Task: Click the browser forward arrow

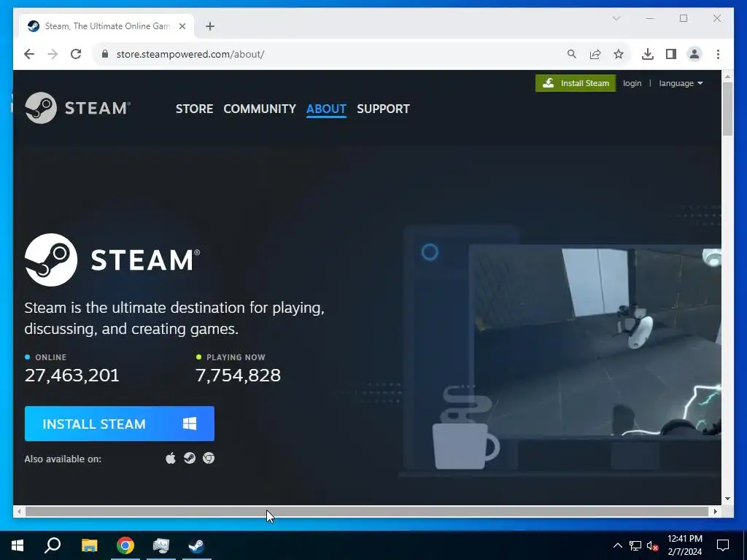Action: (53, 54)
